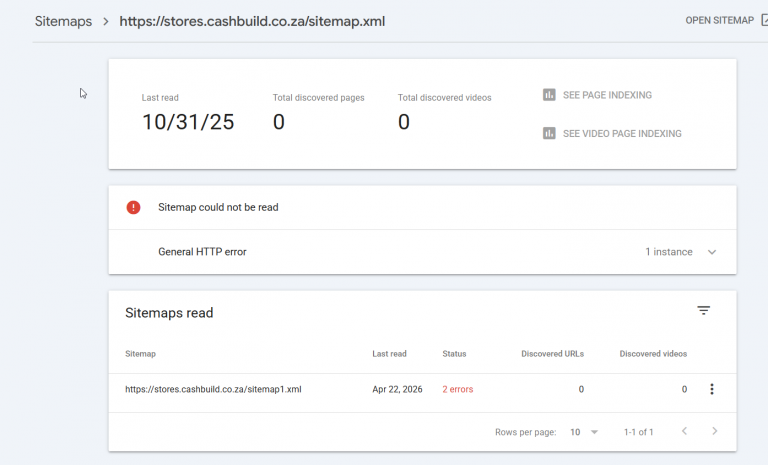768x465 pixels.
Task: Click the Sitemap column header
Action: pos(140,354)
